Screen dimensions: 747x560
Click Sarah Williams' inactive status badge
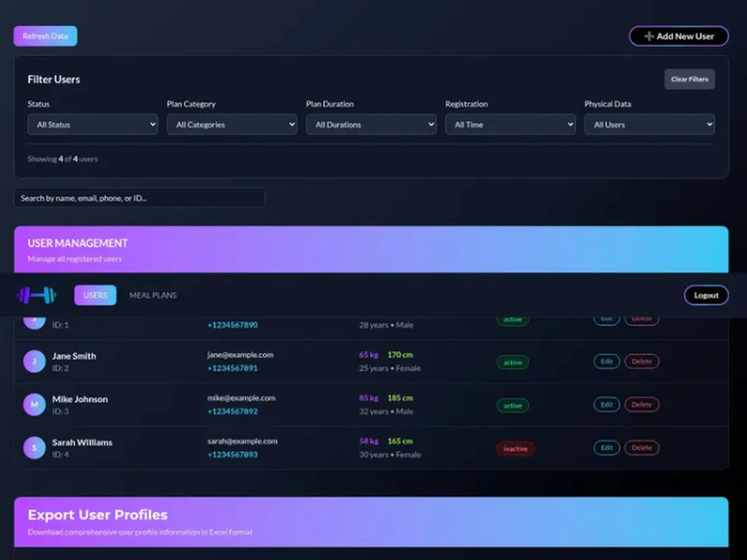pos(515,449)
